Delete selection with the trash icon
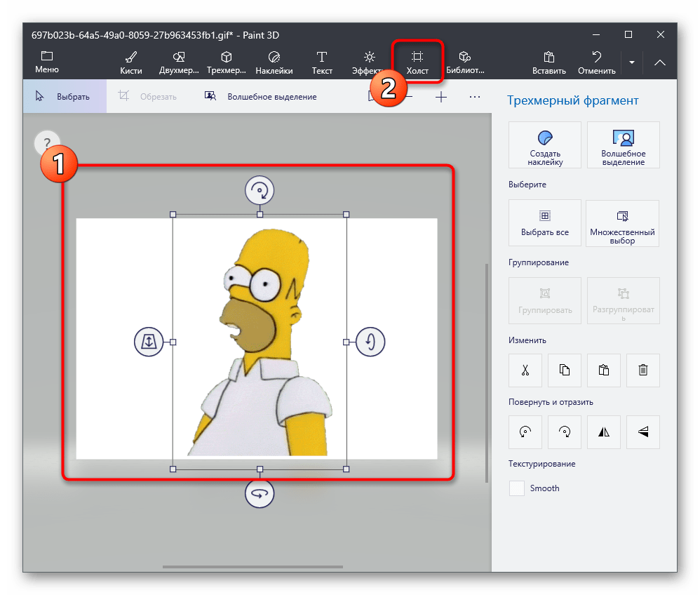Viewport: 700px width, 595px height. [x=642, y=370]
